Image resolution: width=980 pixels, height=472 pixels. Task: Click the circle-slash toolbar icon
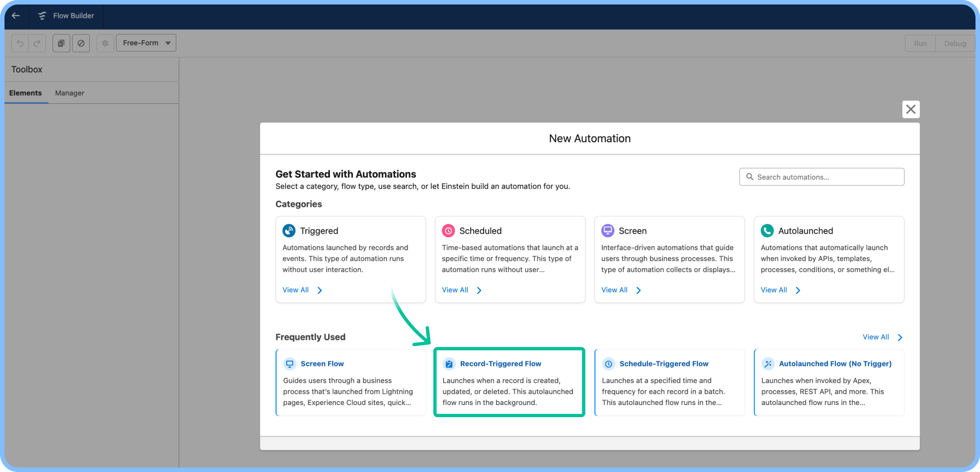pos(81,43)
